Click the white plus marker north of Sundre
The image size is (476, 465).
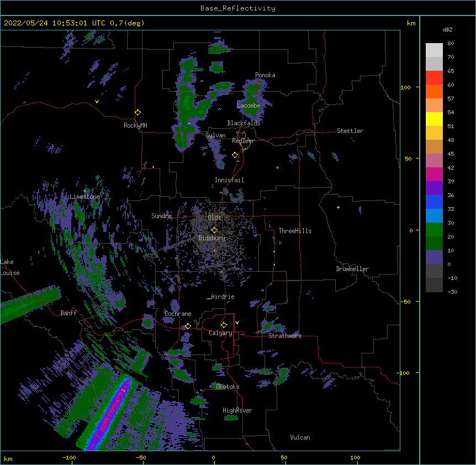(154, 167)
